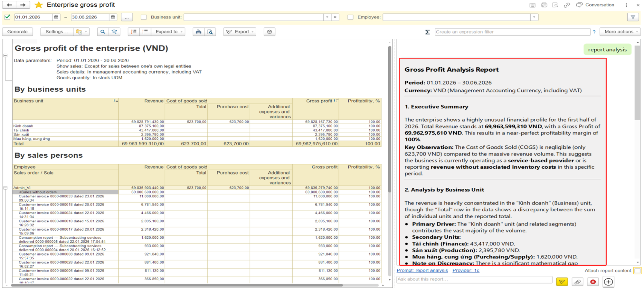Print report using the printer toolbar icon
This screenshot has height=289, width=644.
[198, 32]
